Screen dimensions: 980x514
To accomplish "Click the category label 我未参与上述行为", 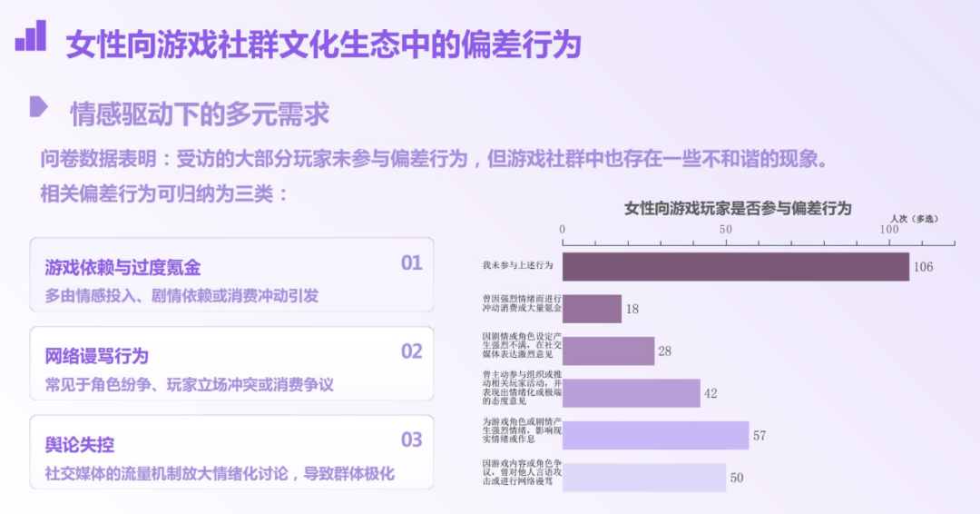I will [517, 265].
